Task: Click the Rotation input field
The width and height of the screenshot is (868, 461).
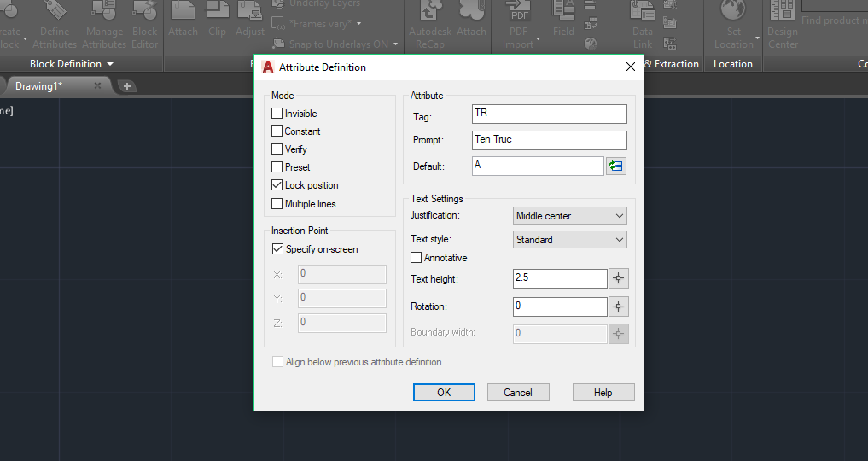Action: point(560,306)
